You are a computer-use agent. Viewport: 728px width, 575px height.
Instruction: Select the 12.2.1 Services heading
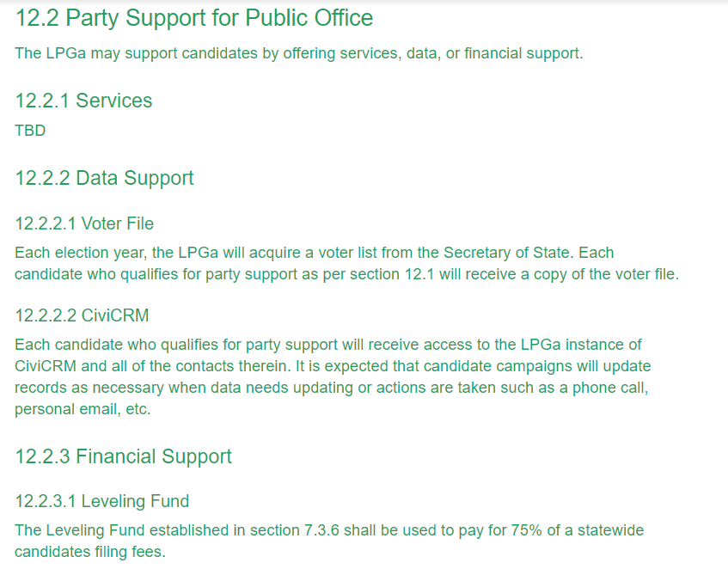(83, 101)
